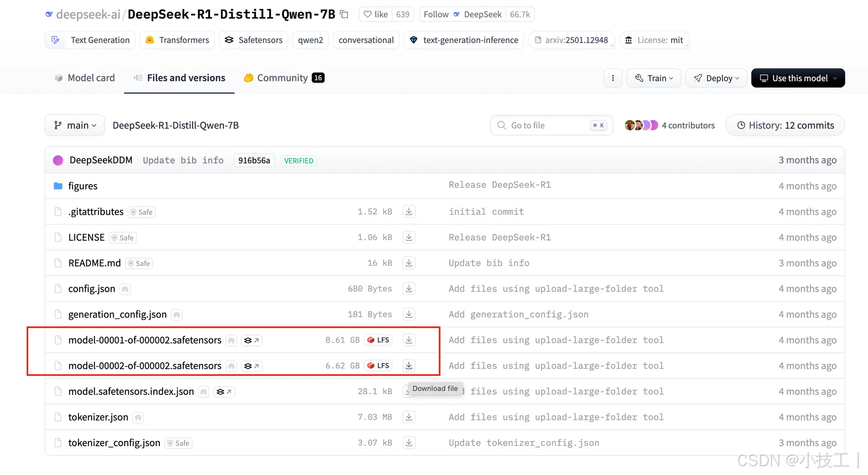Open commit 916b56a link

click(x=254, y=160)
